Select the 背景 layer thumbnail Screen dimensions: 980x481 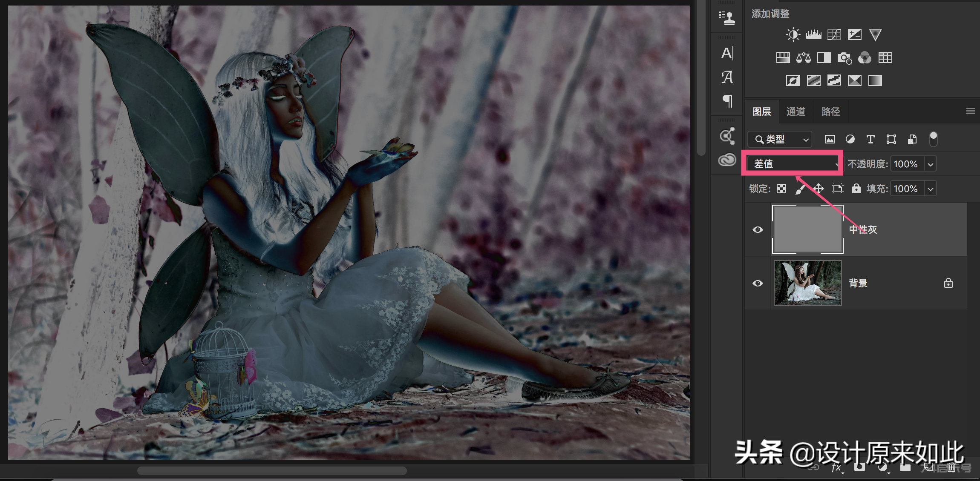[807, 283]
